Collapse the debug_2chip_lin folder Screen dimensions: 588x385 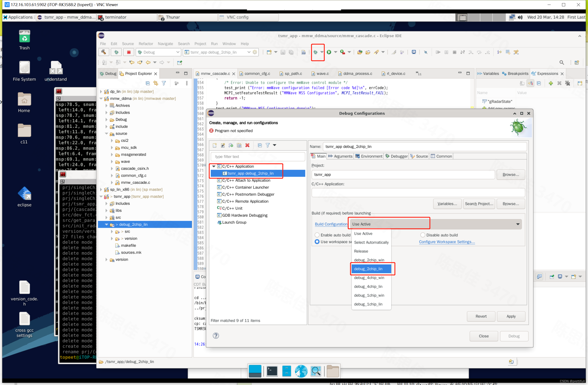point(106,224)
